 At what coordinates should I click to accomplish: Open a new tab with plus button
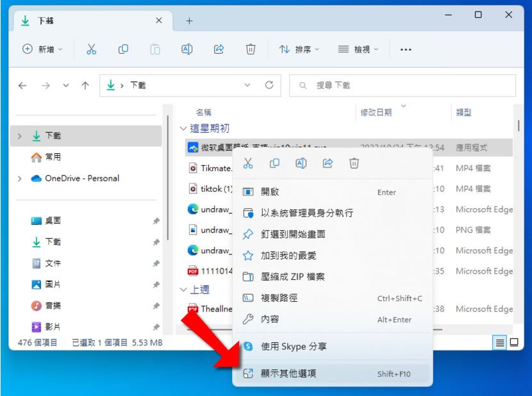[x=189, y=21]
